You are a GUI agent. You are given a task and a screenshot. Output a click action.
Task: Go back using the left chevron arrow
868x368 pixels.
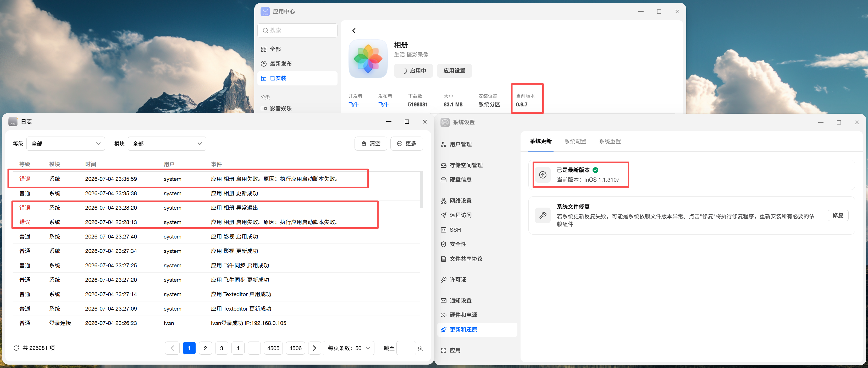click(x=354, y=31)
